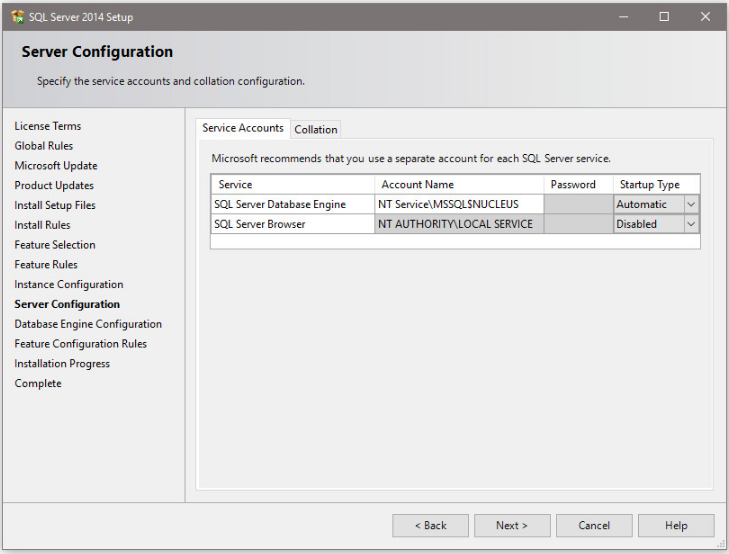Click the Database Engine password field
Screen dimensions: 729x554
click(x=578, y=204)
